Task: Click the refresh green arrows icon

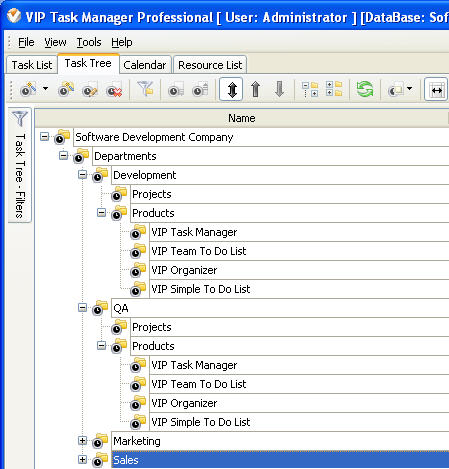Action: click(365, 89)
